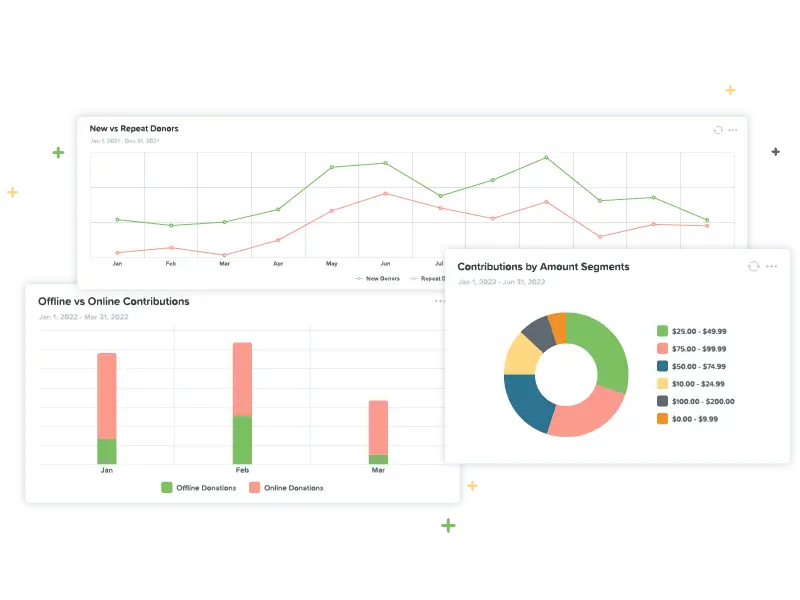Click the June New Donors data point
This screenshot has width=800, height=600.
[x=385, y=163]
